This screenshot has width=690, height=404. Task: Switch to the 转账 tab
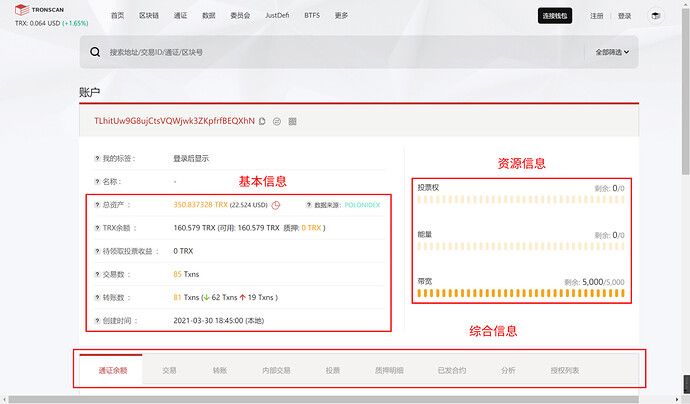coord(220,371)
